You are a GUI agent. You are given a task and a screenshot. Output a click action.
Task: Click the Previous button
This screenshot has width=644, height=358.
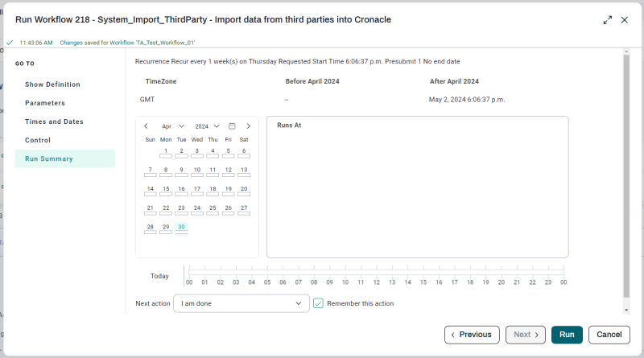coord(471,335)
